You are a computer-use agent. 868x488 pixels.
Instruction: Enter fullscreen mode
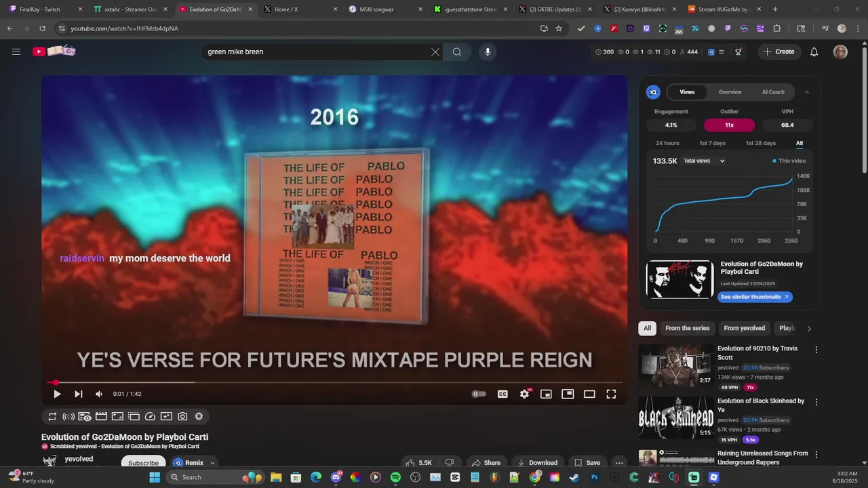pyautogui.click(x=611, y=394)
